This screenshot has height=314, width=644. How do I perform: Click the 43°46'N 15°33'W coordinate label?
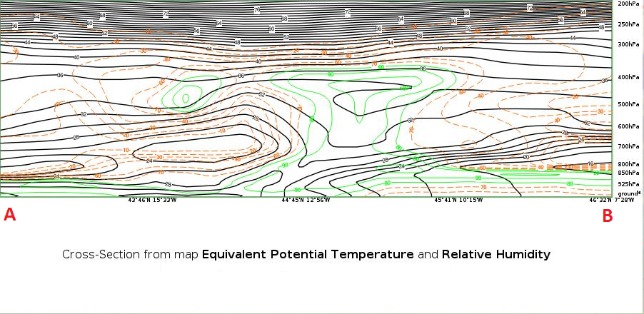[x=152, y=201]
